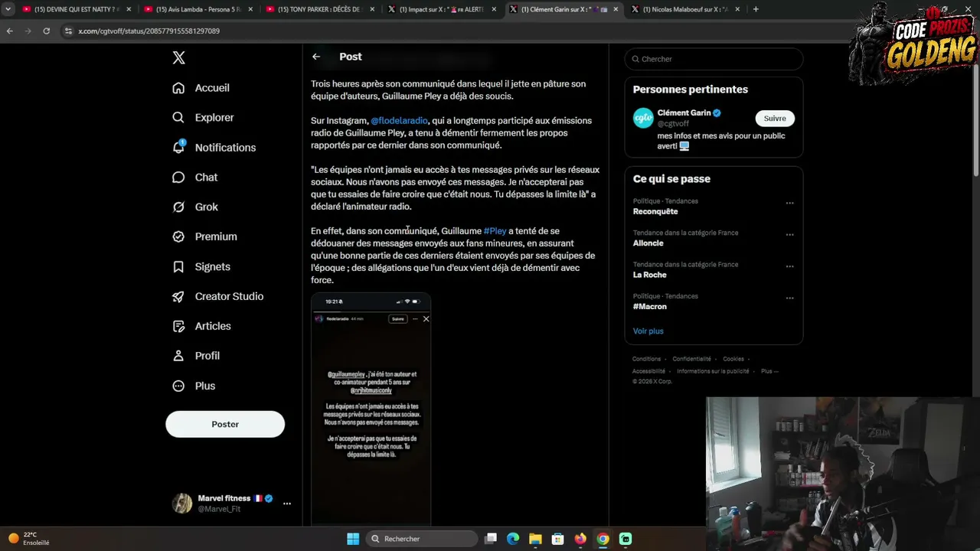980x551 pixels.
Task: Open Confidentialité footer link
Action: (692, 359)
